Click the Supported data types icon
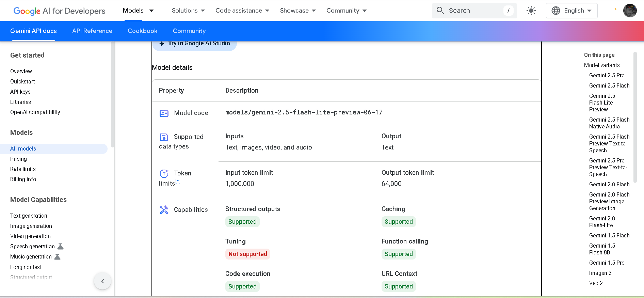 tap(164, 137)
